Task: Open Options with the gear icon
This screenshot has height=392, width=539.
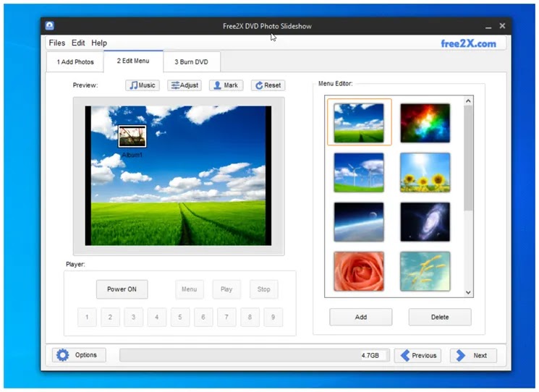Action: click(x=79, y=355)
